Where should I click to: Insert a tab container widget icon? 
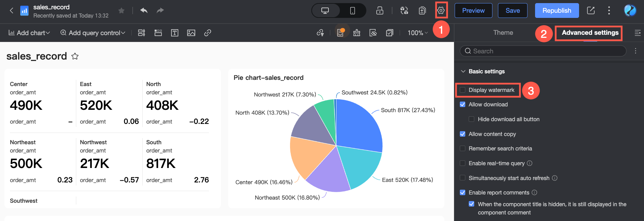[x=158, y=33]
